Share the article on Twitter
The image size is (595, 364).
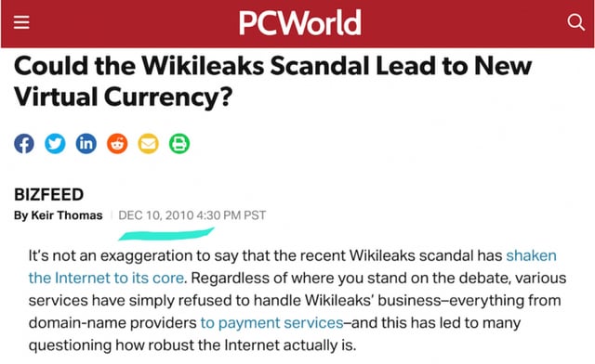[55, 144]
